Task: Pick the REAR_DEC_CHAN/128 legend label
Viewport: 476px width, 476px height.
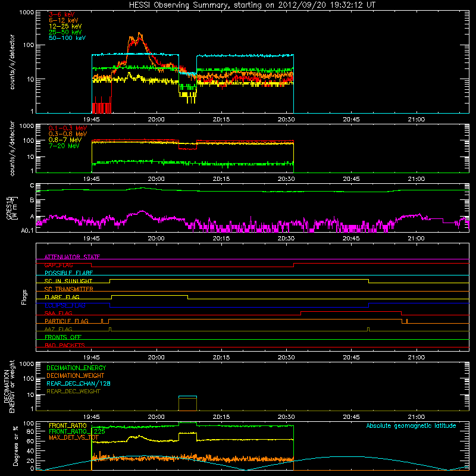Action: click(x=79, y=383)
